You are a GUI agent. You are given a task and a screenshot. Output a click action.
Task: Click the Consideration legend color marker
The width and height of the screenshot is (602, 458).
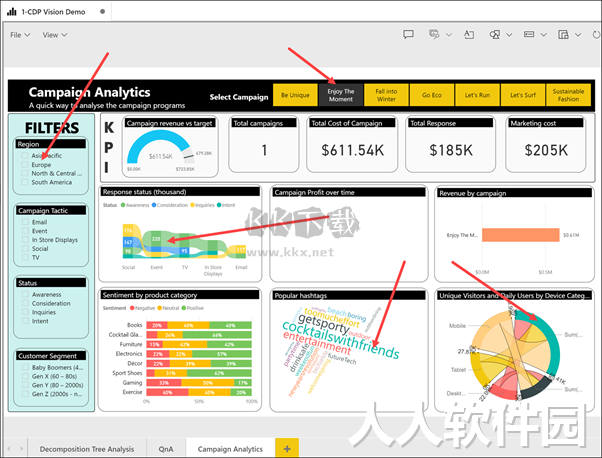154,205
